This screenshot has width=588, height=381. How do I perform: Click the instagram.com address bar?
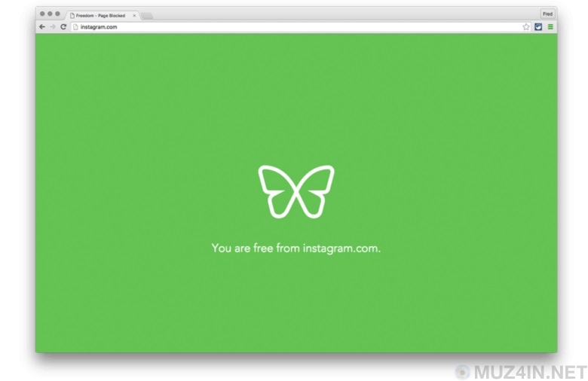(x=300, y=26)
